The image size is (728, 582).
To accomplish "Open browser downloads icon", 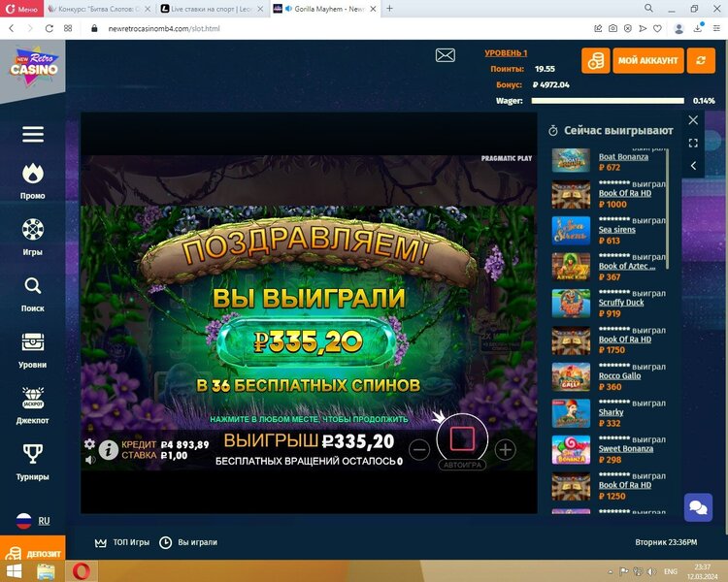I will pos(698,28).
